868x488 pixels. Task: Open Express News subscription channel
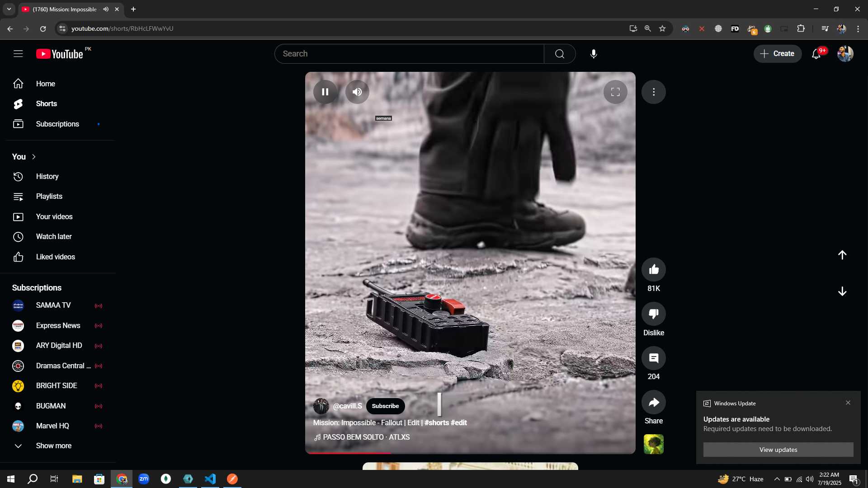[58, 325]
